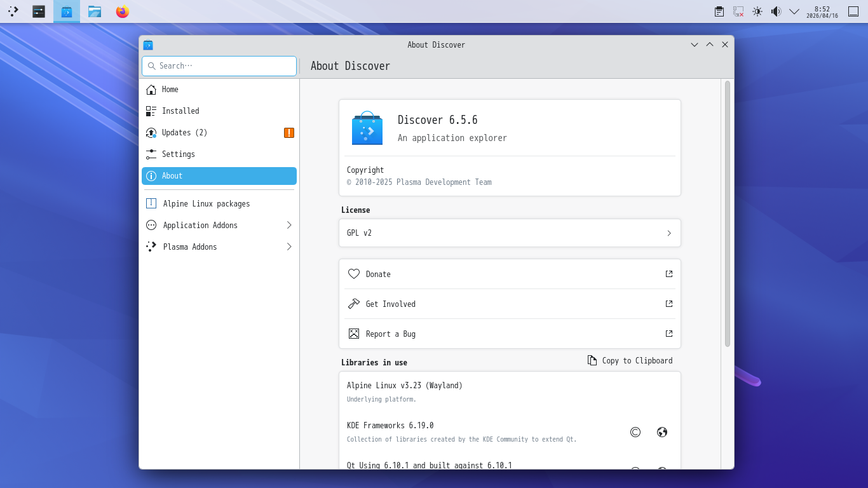Image resolution: width=868 pixels, height=488 pixels.
Task: Click the Get Involved hammer icon
Action: pos(354,304)
